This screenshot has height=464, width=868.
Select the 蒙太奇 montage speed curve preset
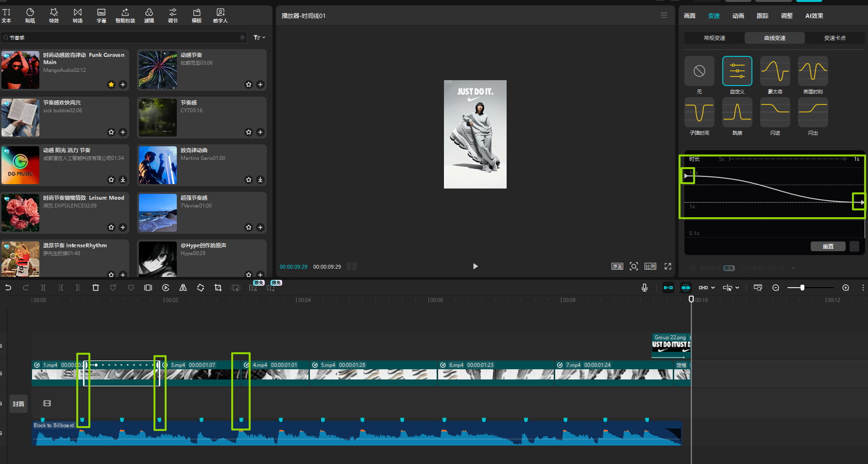click(x=775, y=71)
